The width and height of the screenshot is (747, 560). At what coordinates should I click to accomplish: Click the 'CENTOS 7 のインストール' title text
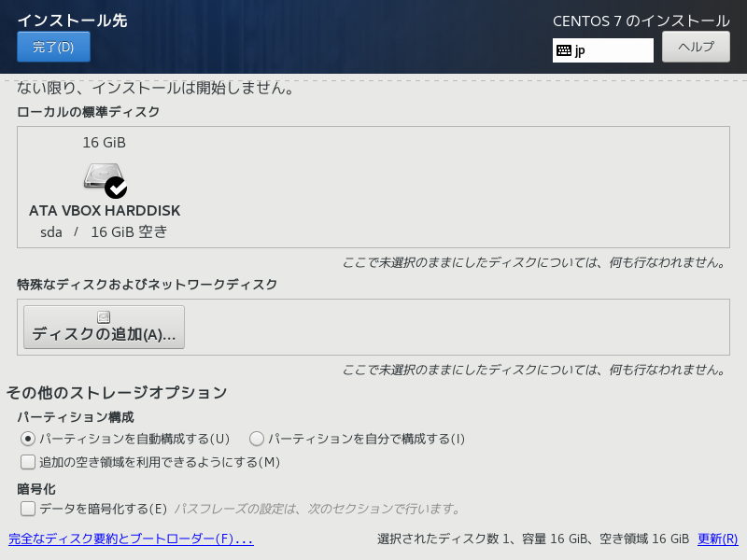641,21
